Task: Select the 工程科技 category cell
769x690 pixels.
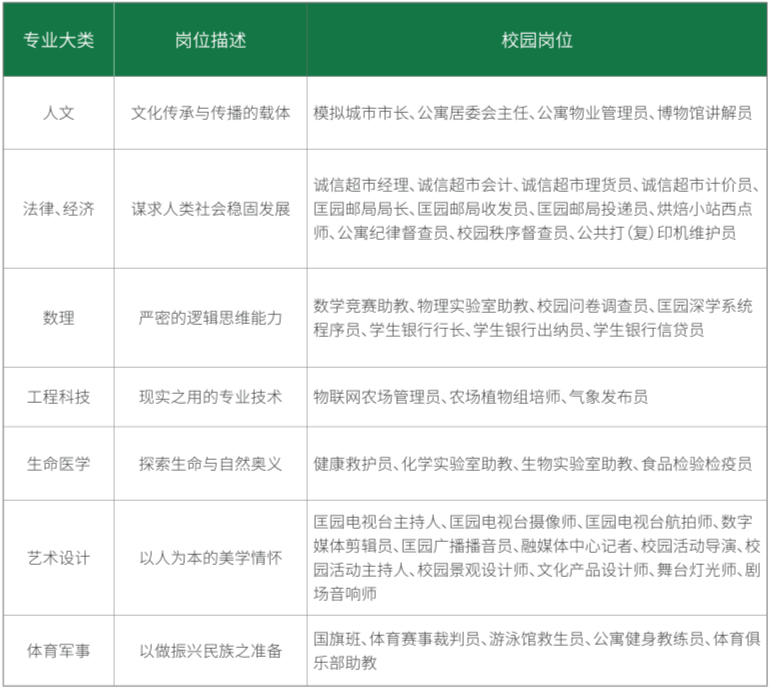Action: click(x=58, y=397)
